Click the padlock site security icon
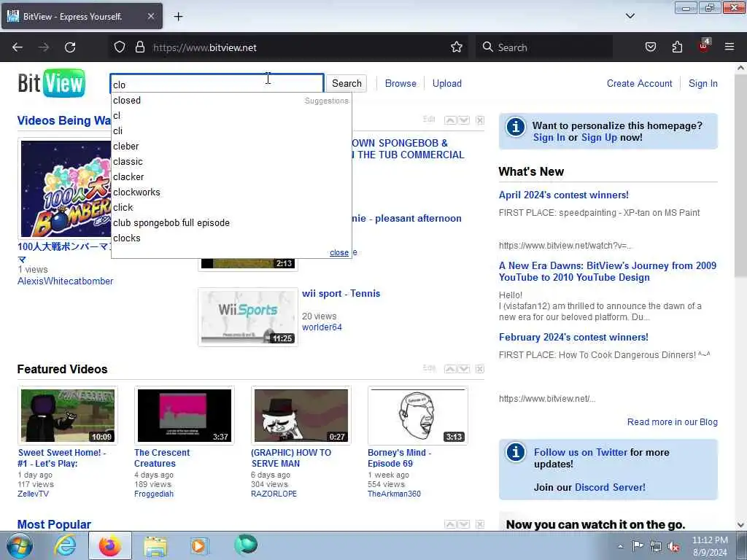The width and height of the screenshot is (747, 560). (139, 47)
